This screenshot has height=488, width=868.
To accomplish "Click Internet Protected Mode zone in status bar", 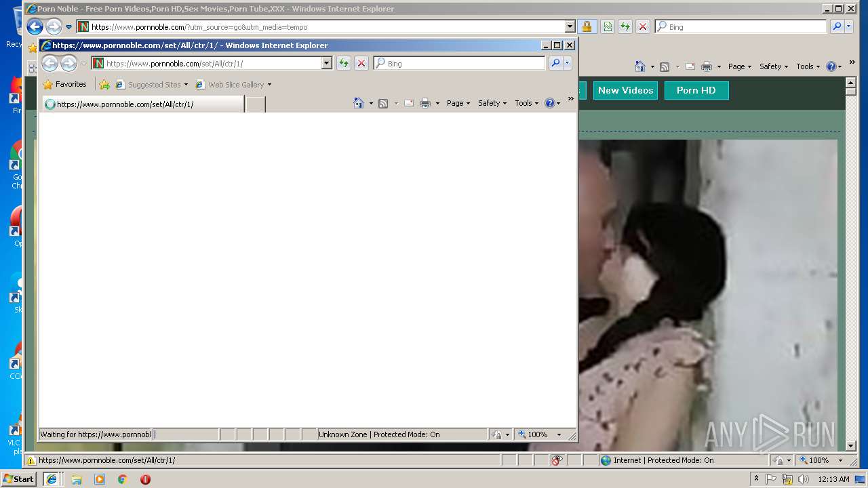I will [x=656, y=460].
